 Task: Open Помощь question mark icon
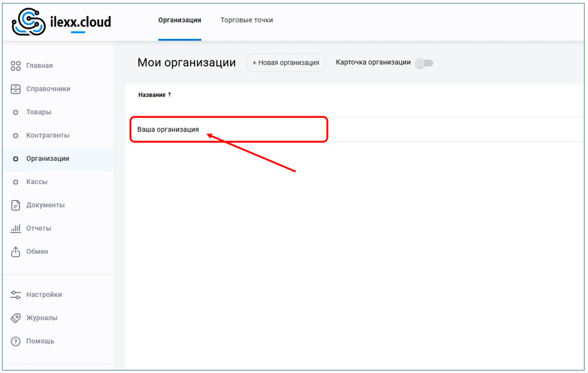click(16, 341)
